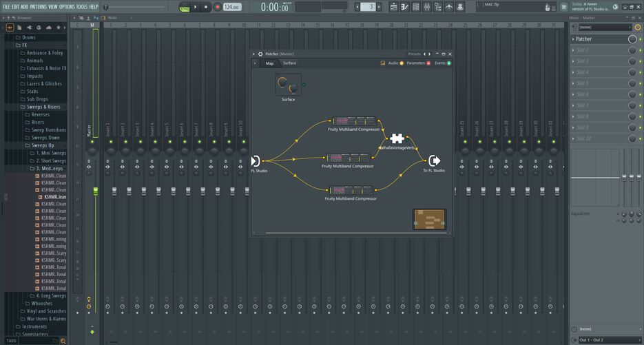This screenshot has height=345, width=644.
Task: Click the last tweaked rubber-stamp toolbar icon
Action: coord(460,7)
